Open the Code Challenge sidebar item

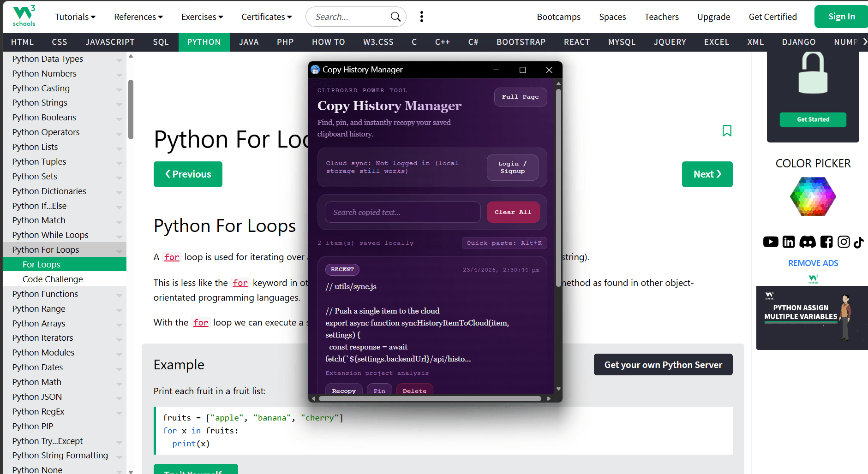(65, 279)
